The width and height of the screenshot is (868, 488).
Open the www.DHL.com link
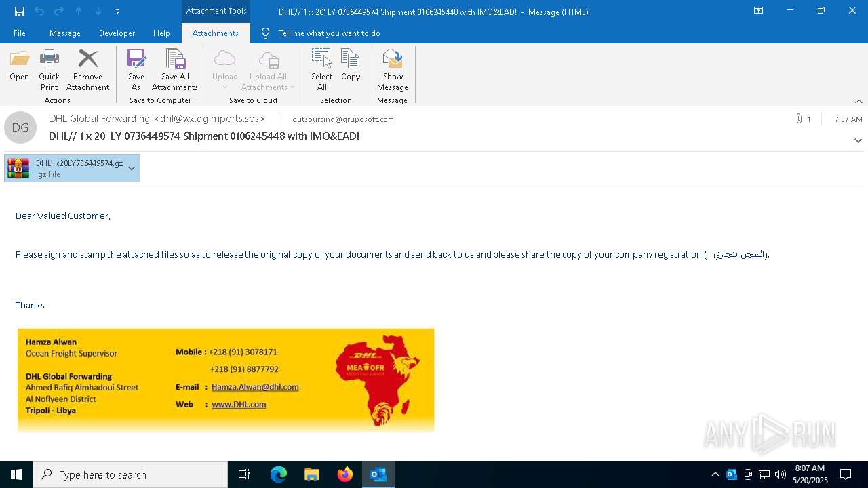point(239,404)
